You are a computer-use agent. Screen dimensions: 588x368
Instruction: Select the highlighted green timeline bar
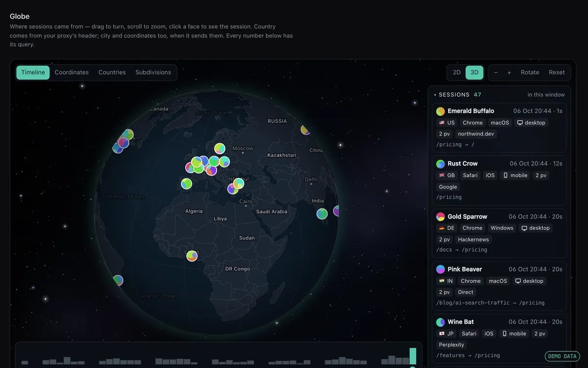[413, 356]
